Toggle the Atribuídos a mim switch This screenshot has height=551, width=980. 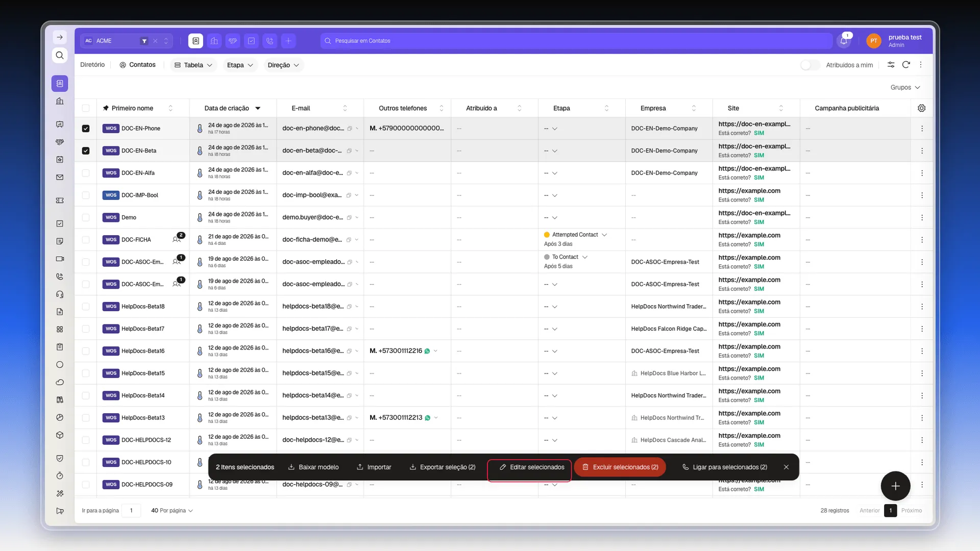810,65
